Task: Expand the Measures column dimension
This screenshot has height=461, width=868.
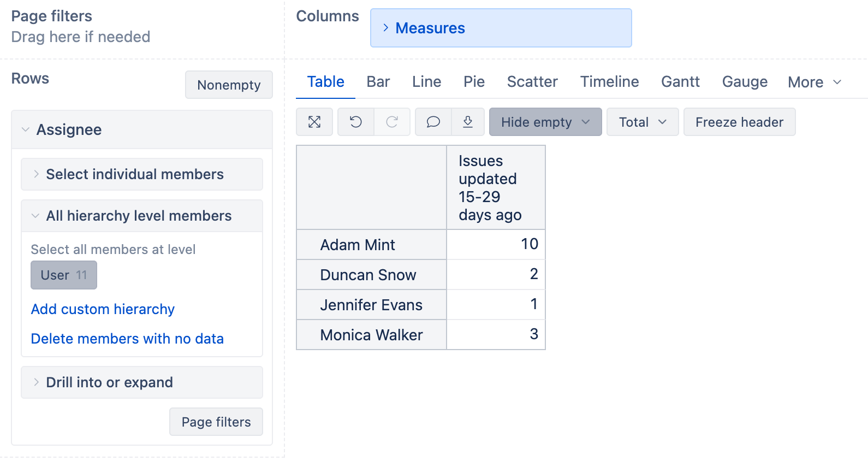Action: click(x=430, y=28)
